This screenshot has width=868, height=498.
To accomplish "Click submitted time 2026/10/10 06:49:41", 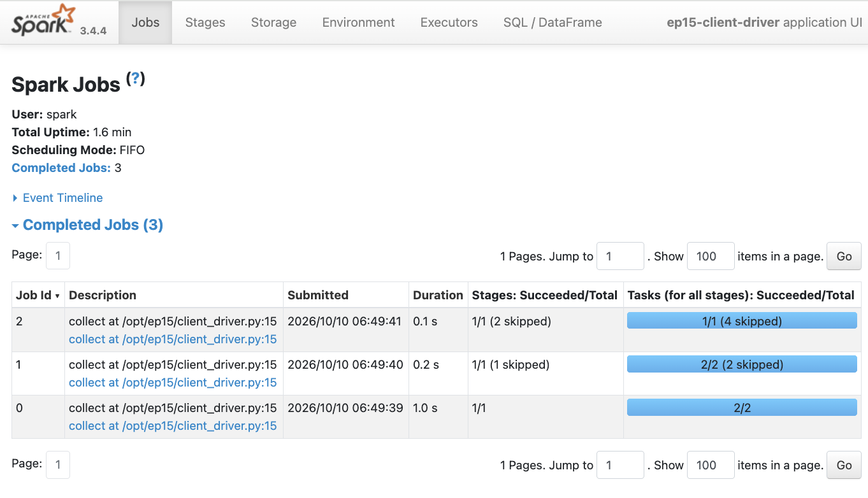I will pyautogui.click(x=345, y=322).
